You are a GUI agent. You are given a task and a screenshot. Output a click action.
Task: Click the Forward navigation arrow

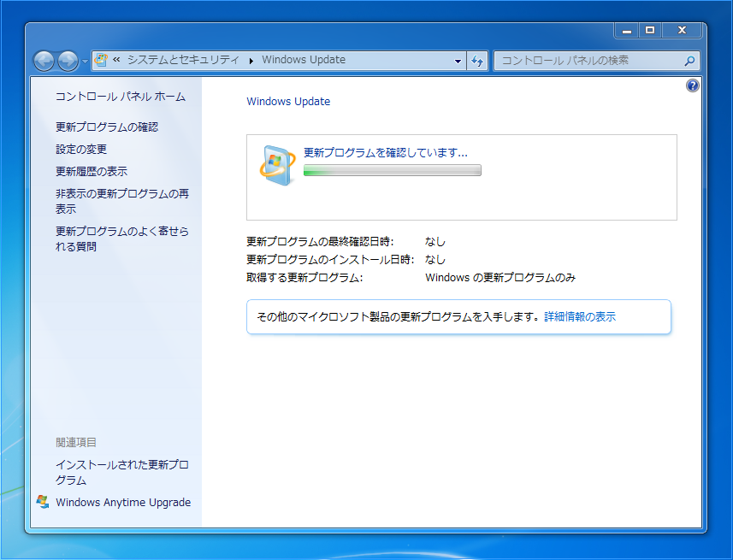68,61
